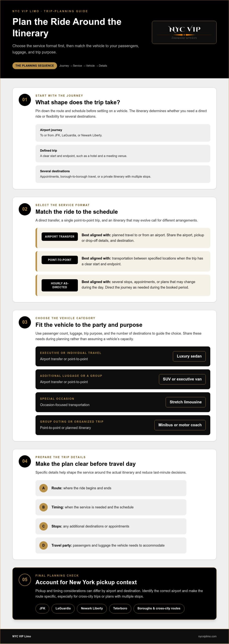
Task: Select The Planning Sequence pill
Action: point(35,66)
